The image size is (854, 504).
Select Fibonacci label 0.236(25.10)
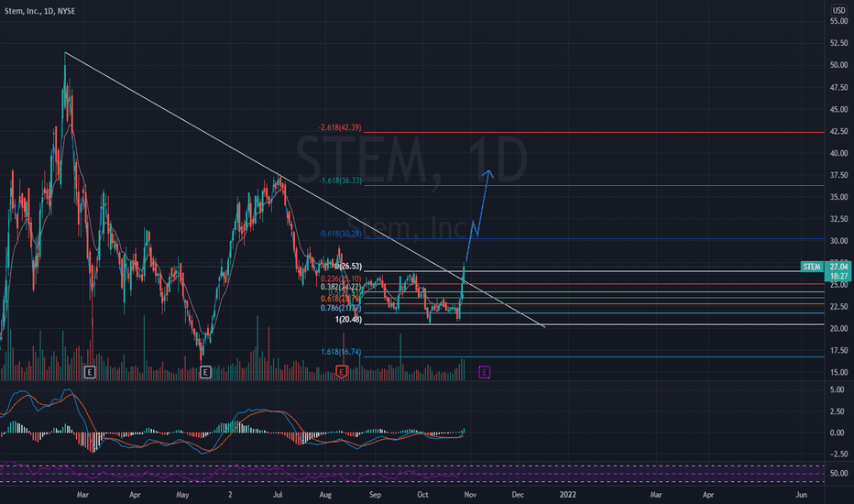click(x=341, y=279)
